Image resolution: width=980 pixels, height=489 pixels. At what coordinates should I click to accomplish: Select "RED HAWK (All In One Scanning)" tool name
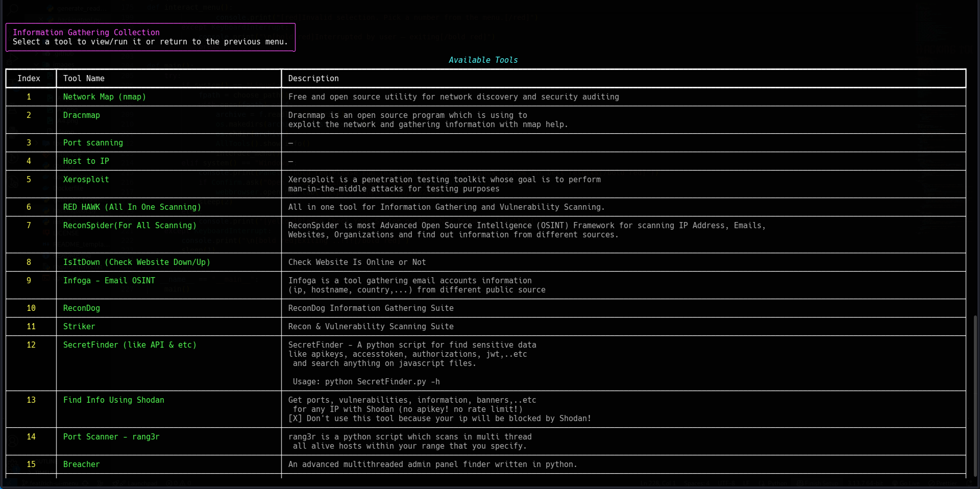(132, 207)
